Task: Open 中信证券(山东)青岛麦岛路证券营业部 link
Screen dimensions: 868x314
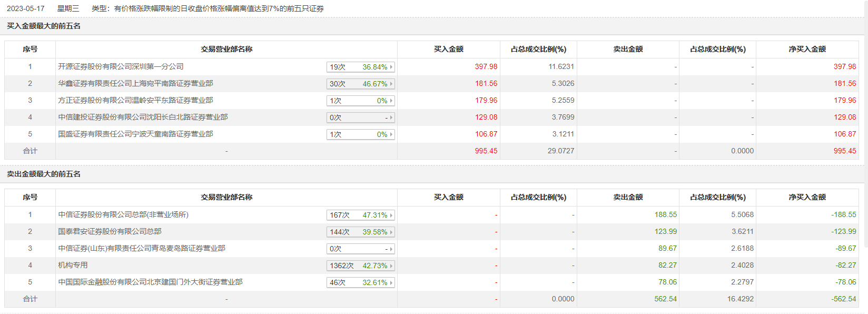Action: [142, 248]
